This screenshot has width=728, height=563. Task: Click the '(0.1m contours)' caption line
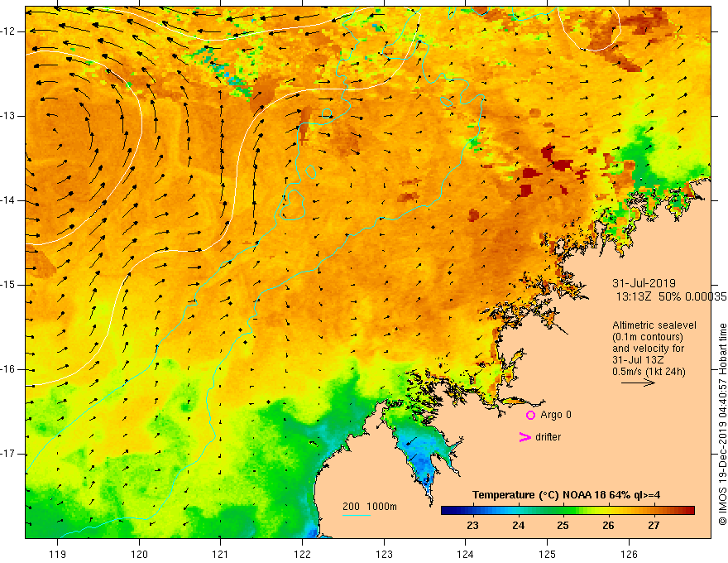(x=647, y=337)
